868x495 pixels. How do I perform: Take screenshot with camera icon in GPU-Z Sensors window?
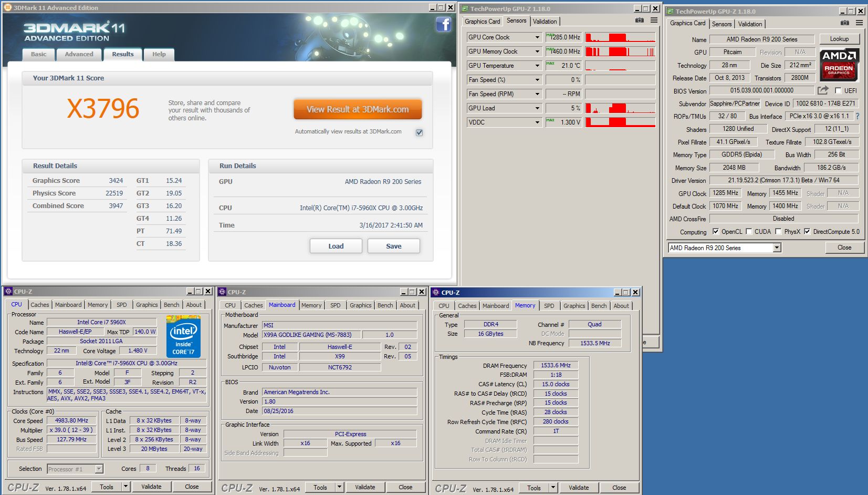pyautogui.click(x=640, y=20)
